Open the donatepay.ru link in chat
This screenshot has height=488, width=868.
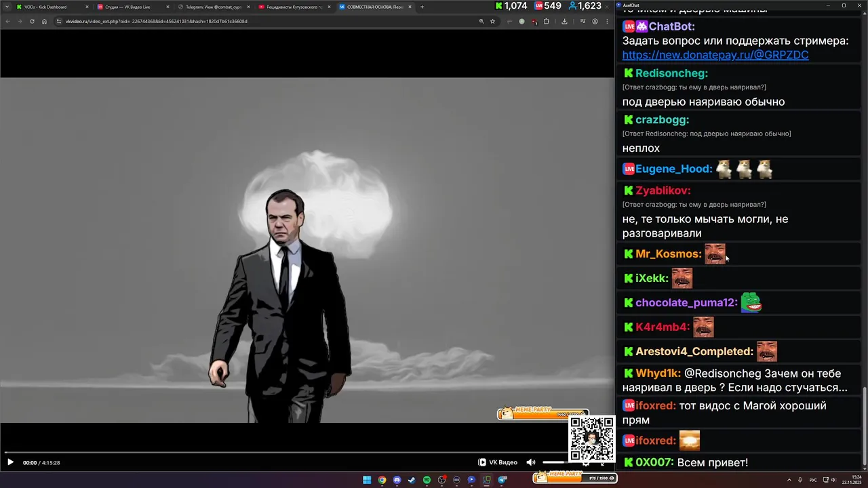[x=715, y=55]
